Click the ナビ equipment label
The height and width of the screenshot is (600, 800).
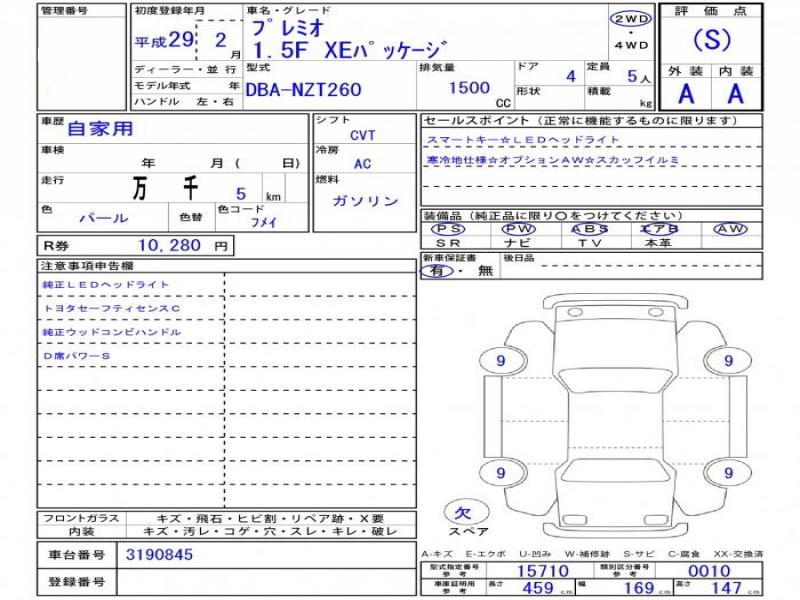[518, 242]
